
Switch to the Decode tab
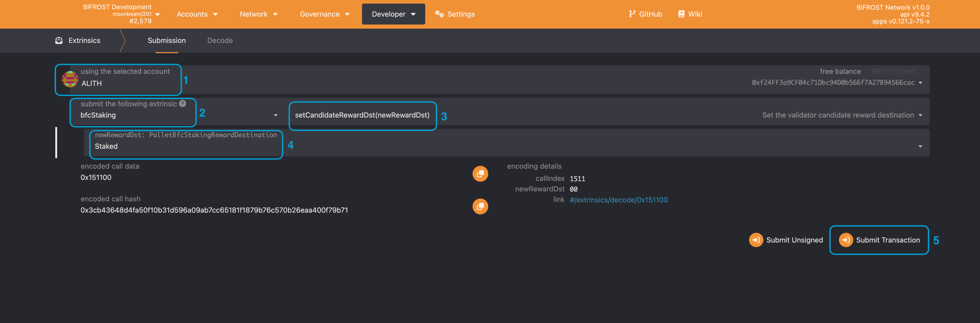point(220,40)
